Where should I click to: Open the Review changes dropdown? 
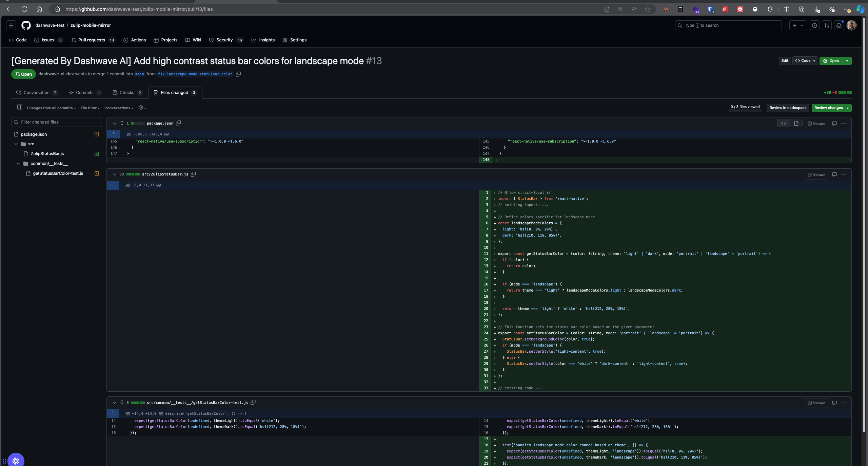click(831, 108)
